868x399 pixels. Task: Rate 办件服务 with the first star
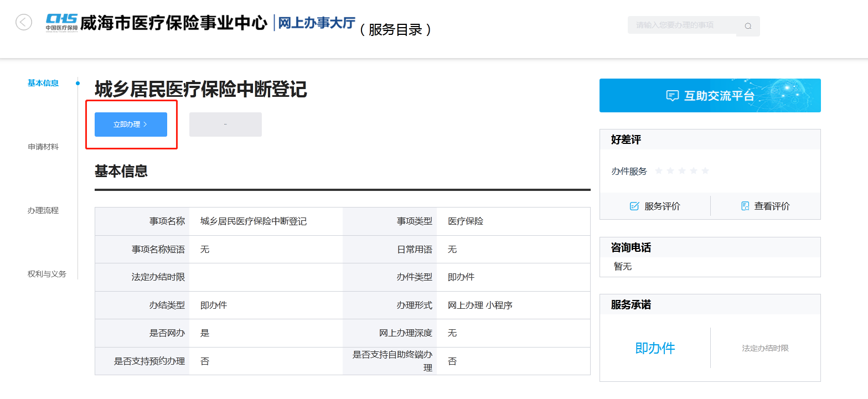pyautogui.click(x=659, y=171)
